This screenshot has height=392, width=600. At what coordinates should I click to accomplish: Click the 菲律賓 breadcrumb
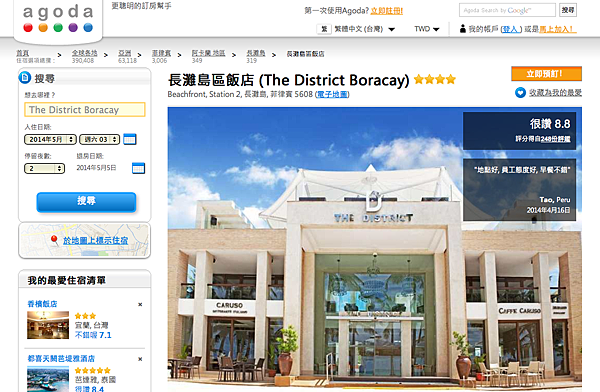pyautogui.click(x=161, y=53)
